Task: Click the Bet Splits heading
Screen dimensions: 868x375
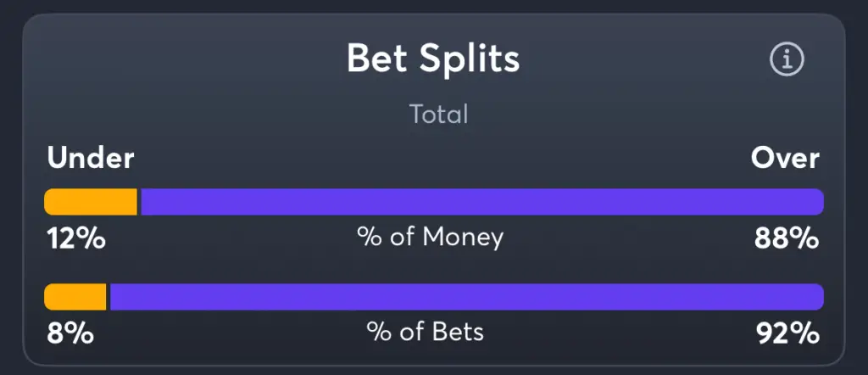Action: tap(433, 59)
